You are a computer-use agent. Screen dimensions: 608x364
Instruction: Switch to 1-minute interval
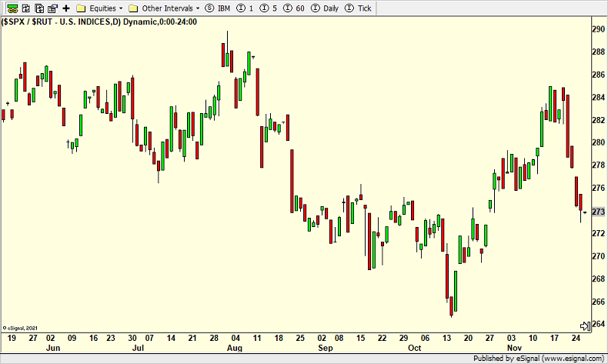click(x=245, y=8)
